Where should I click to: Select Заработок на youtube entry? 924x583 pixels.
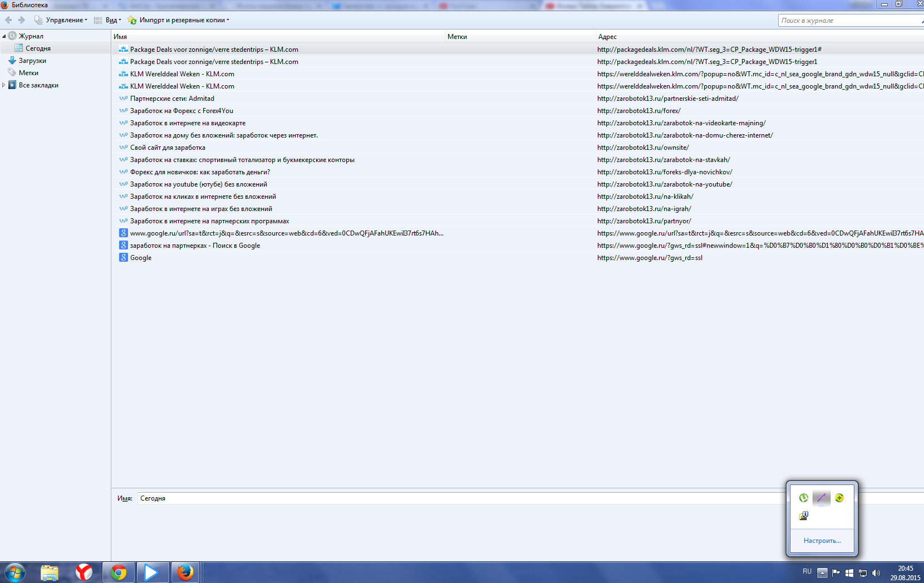pyautogui.click(x=198, y=184)
